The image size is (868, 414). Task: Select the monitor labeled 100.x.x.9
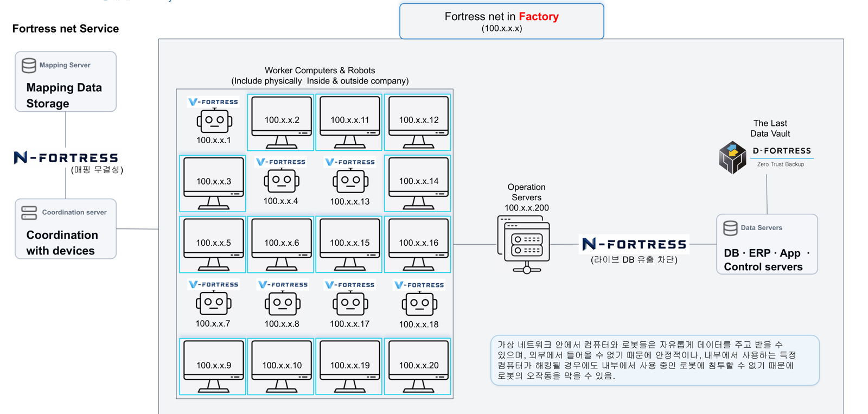coord(213,367)
